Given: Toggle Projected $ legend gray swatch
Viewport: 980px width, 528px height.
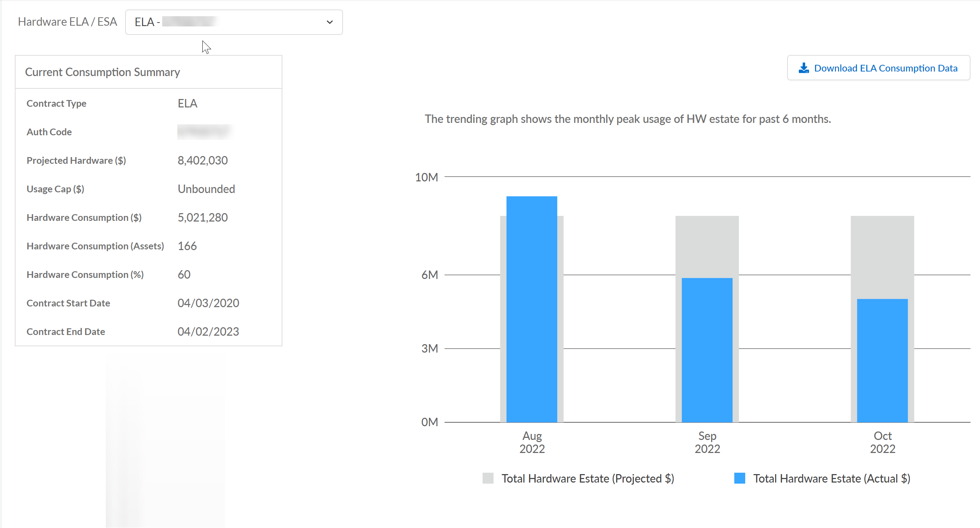Looking at the screenshot, I should [488, 478].
